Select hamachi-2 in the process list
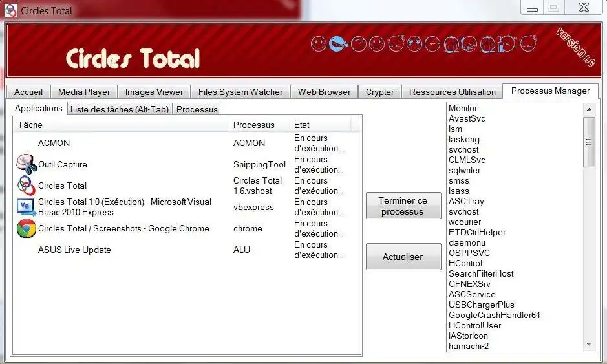 469,346
